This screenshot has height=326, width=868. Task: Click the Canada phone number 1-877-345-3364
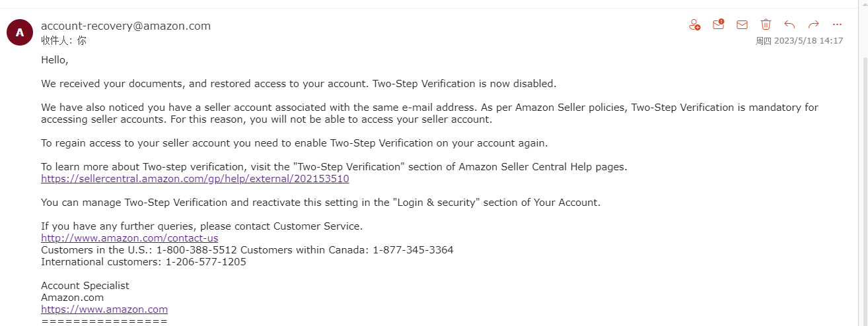click(x=413, y=250)
